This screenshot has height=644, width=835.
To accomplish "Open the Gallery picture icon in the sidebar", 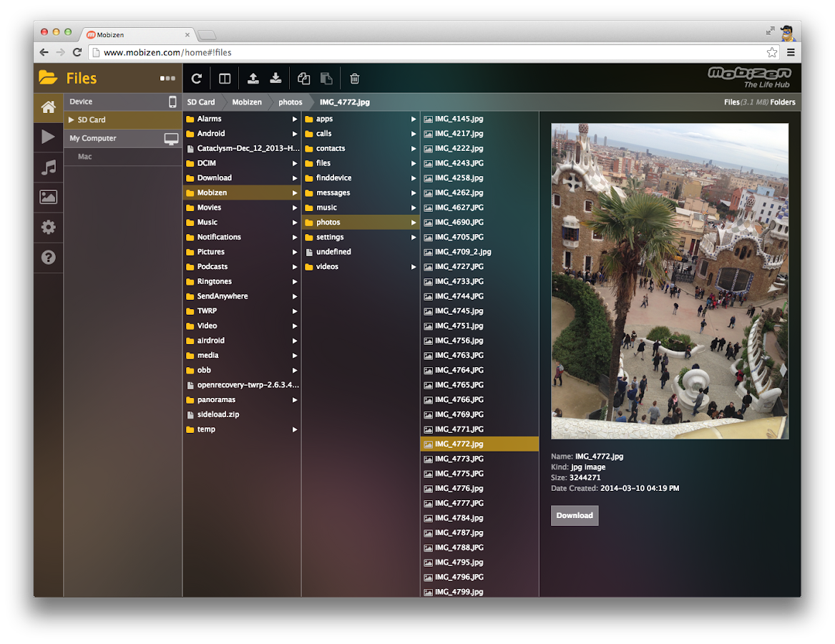I will click(x=48, y=197).
